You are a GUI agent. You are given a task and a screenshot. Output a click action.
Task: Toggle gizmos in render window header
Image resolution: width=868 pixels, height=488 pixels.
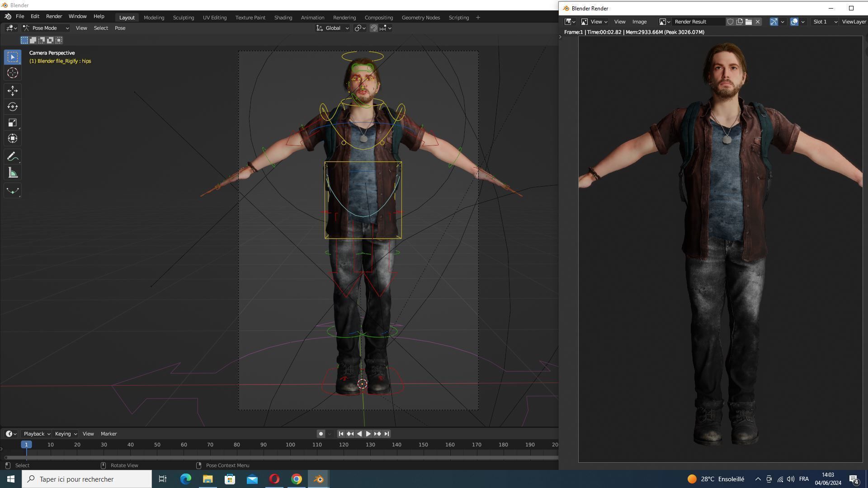pos(774,22)
